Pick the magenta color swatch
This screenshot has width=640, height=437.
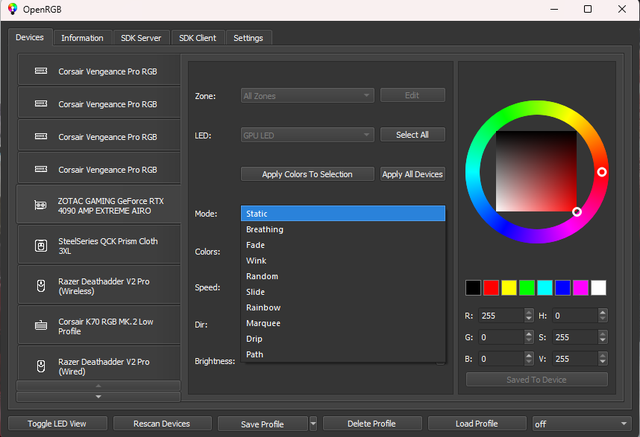pos(581,288)
